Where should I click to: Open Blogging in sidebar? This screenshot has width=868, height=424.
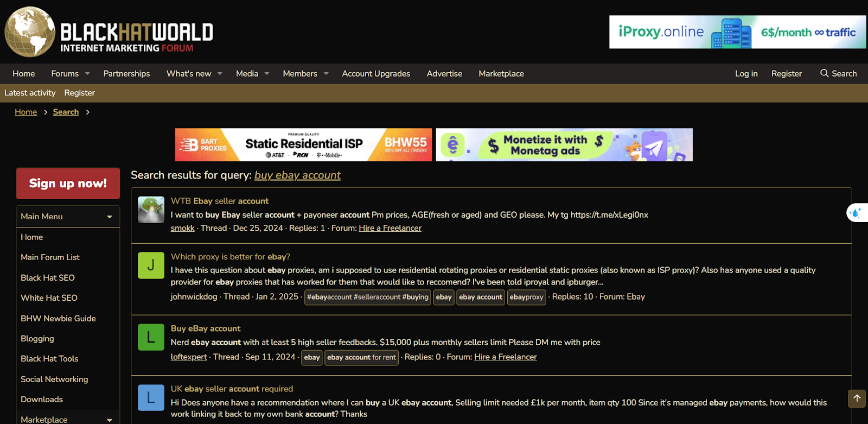tap(37, 338)
